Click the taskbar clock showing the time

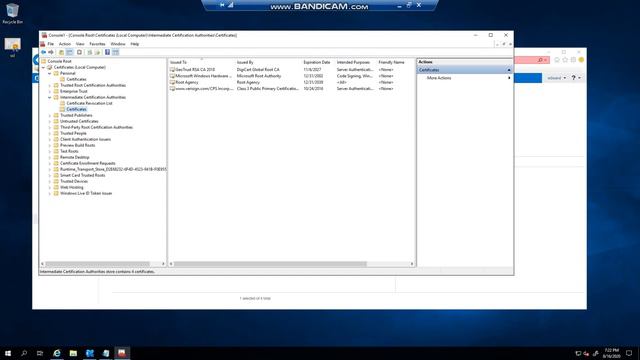tap(611, 353)
